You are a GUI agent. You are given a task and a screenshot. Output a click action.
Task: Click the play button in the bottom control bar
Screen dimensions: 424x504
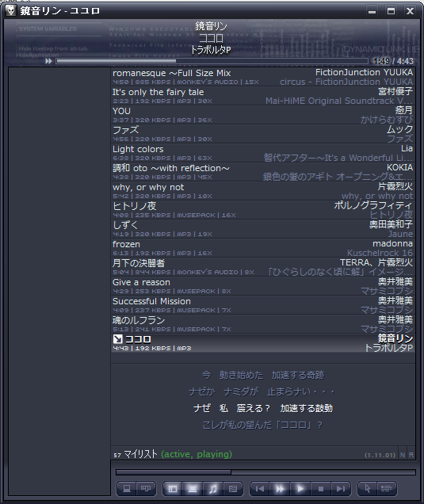pyautogui.click(x=300, y=489)
